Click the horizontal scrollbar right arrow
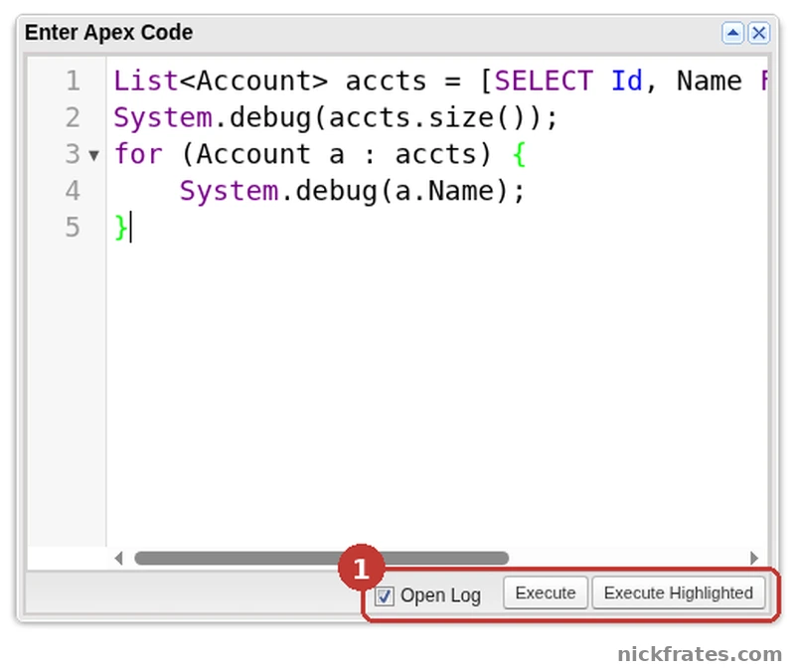The height and width of the screenshot is (672, 795). [x=754, y=559]
